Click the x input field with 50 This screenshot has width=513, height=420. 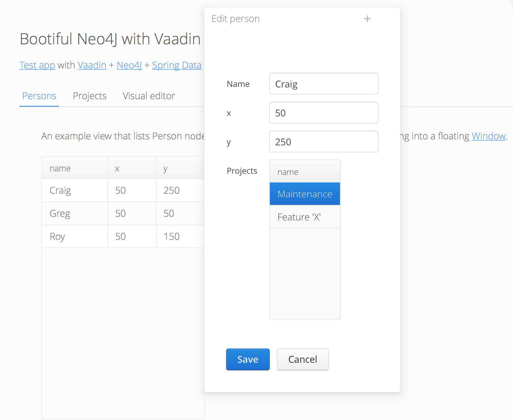pyautogui.click(x=324, y=113)
